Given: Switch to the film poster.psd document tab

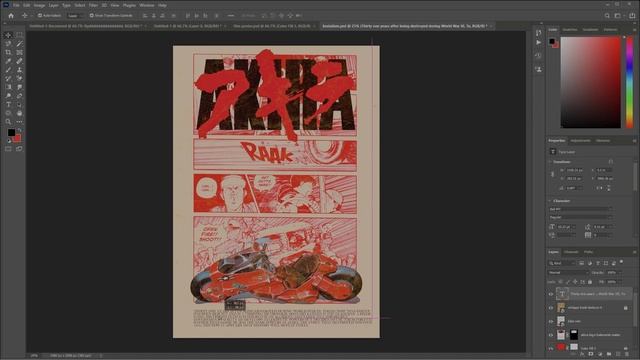Looking at the screenshot, I should click(272, 26).
